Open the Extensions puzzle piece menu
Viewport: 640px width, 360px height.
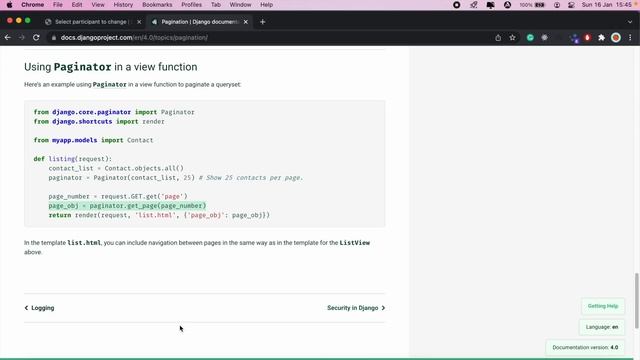tap(601, 38)
